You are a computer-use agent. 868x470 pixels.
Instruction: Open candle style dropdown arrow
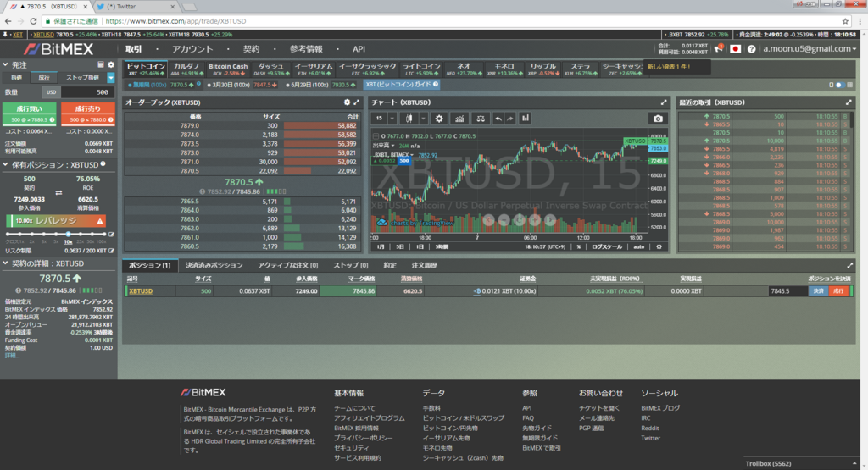[x=423, y=119]
